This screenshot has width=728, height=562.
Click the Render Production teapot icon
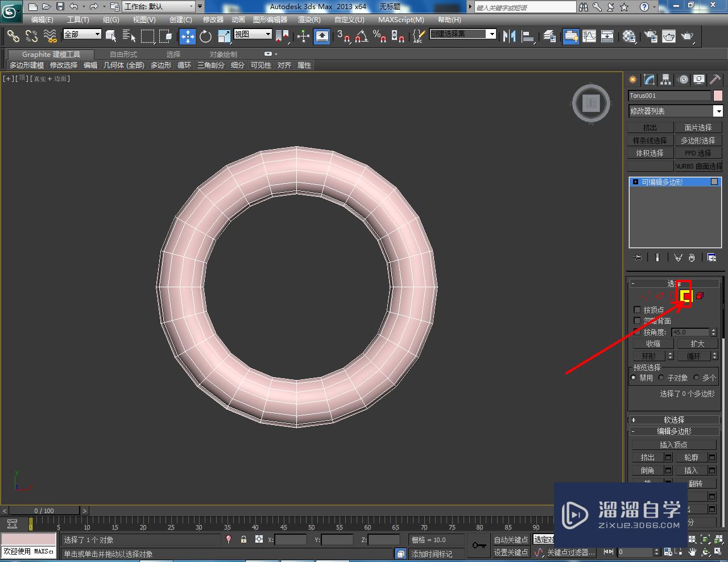(x=688, y=36)
